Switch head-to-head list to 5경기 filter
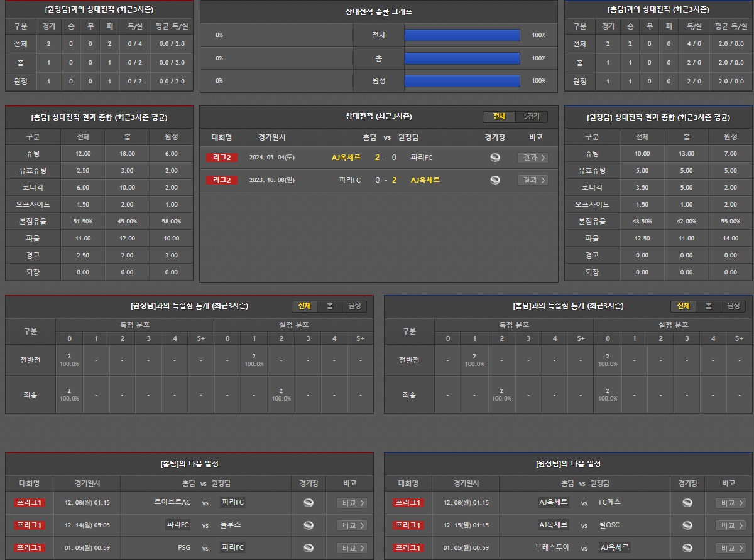 tap(532, 117)
